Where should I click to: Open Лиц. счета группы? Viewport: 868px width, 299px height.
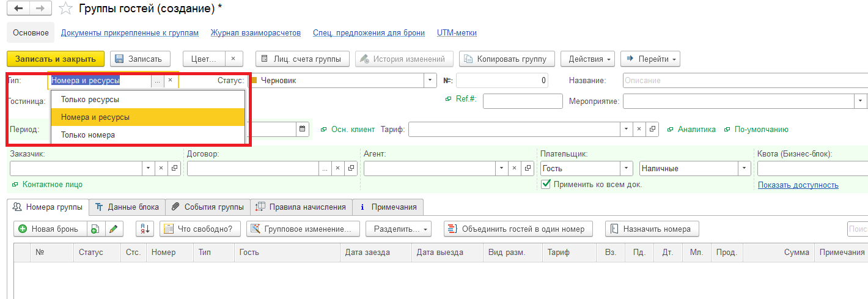coord(302,59)
